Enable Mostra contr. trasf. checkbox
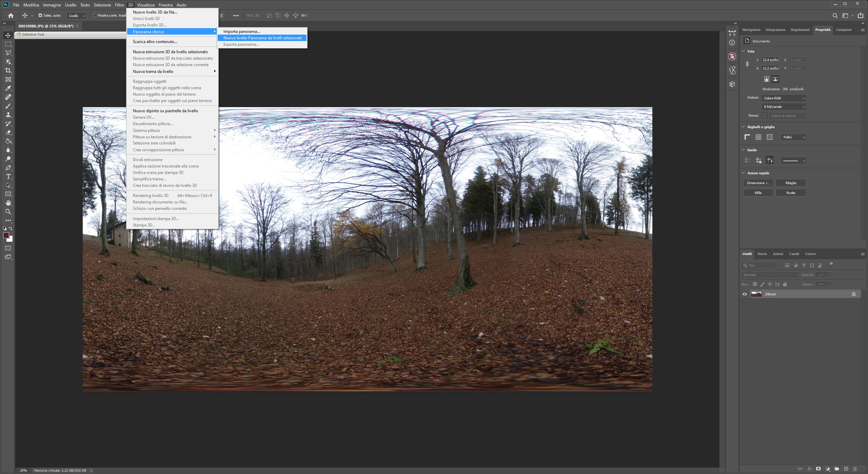This screenshot has height=474, width=868. [x=95, y=16]
